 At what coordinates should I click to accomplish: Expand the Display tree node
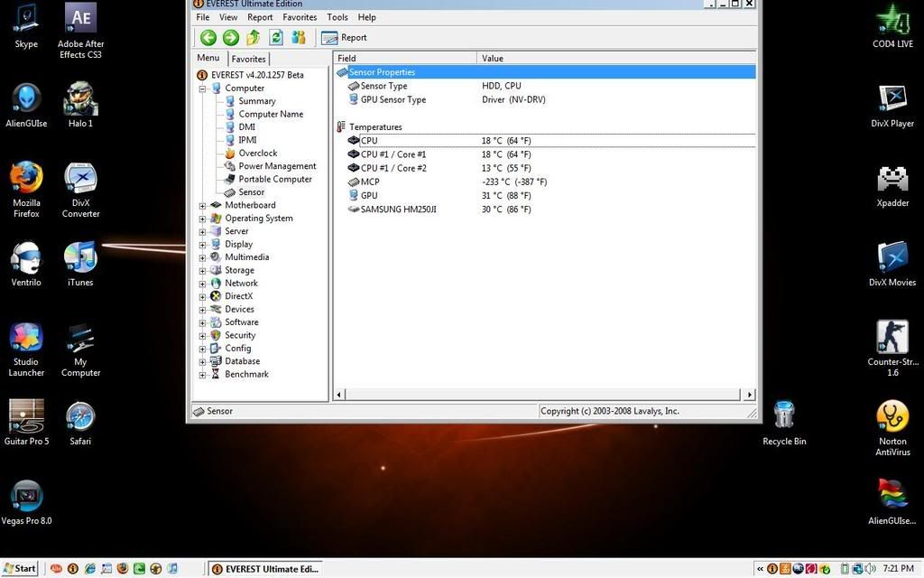pyautogui.click(x=202, y=245)
